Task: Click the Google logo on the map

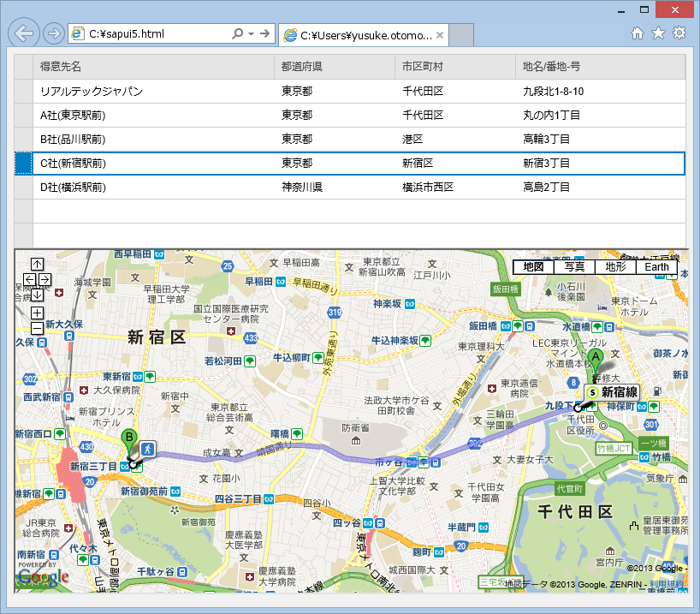Action: (44, 576)
